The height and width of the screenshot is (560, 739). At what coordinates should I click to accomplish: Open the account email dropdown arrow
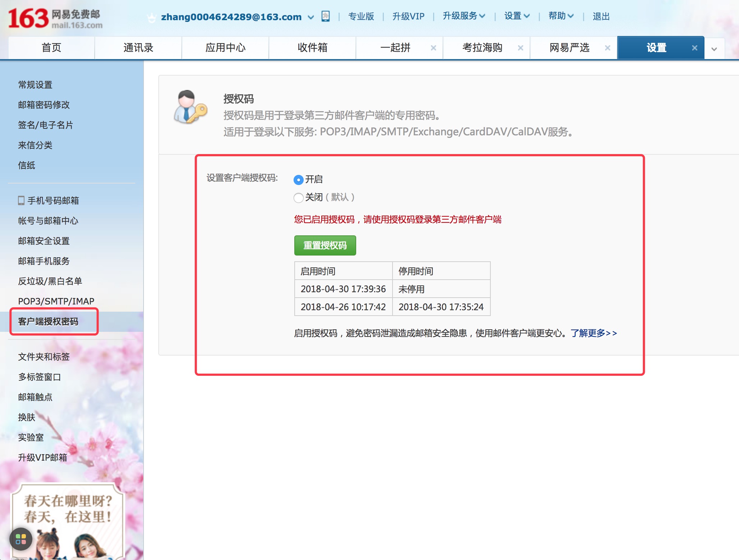pos(310,17)
